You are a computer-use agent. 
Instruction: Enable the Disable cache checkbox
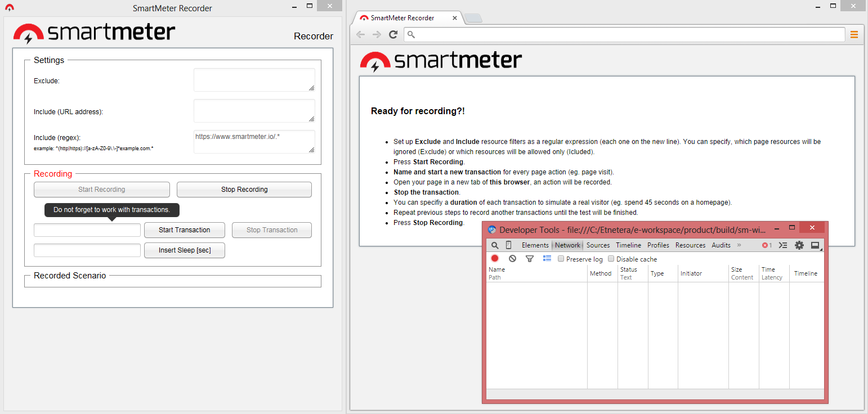pyautogui.click(x=611, y=259)
